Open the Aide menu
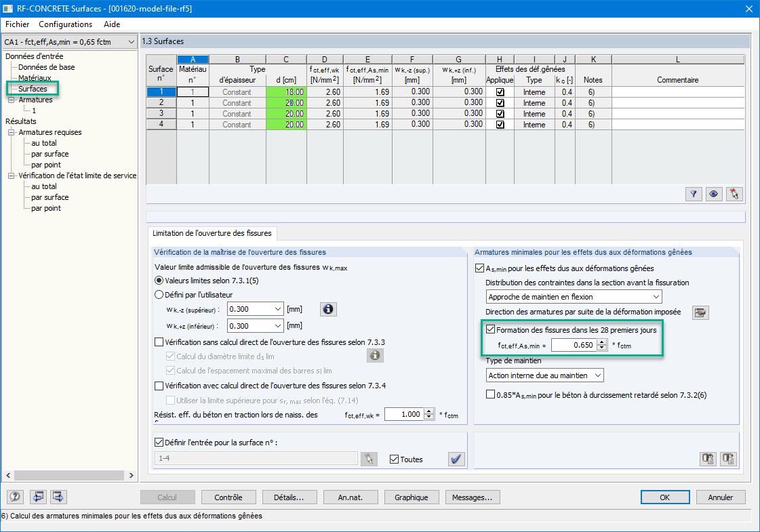This screenshot has width=760, height=532. point(112,24)
